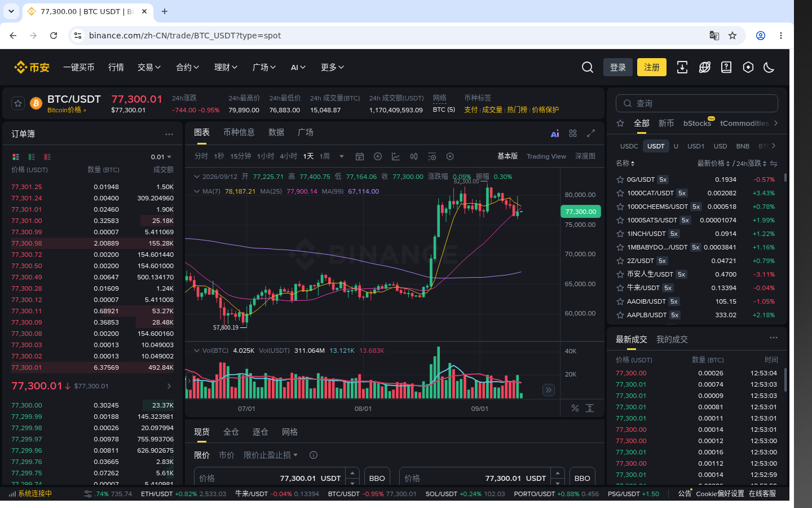Open the chart indicators icon
Viewport: 812px width, 508px height.
pyautogui.click(x=396, y=156)
